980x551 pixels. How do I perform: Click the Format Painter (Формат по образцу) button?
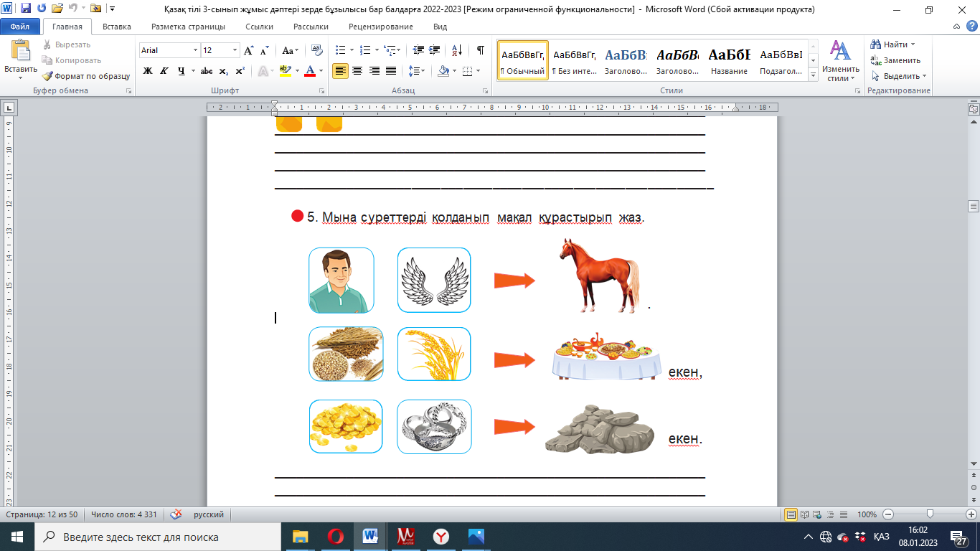pos(85,76)
